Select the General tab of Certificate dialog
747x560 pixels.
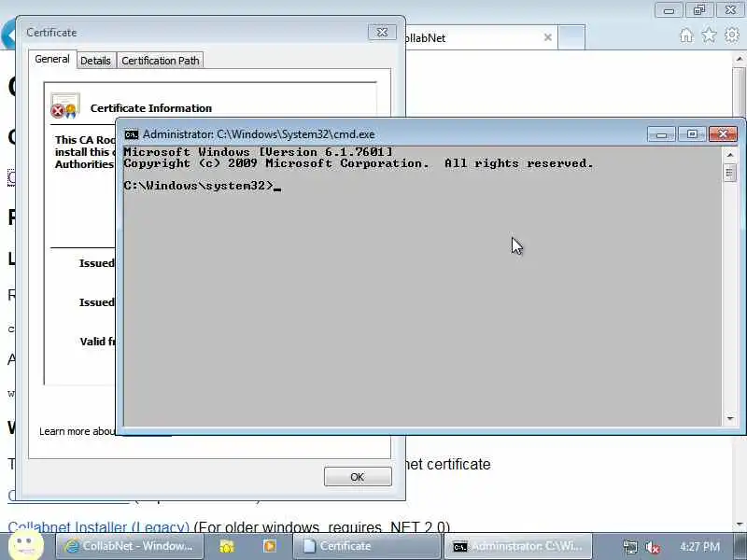tap(52, 59)
